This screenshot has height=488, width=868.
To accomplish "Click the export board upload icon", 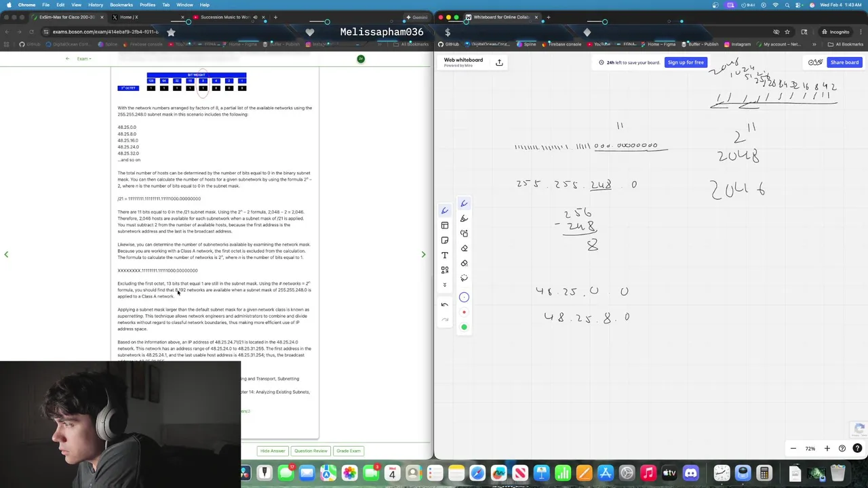I will tap(499, 62).
